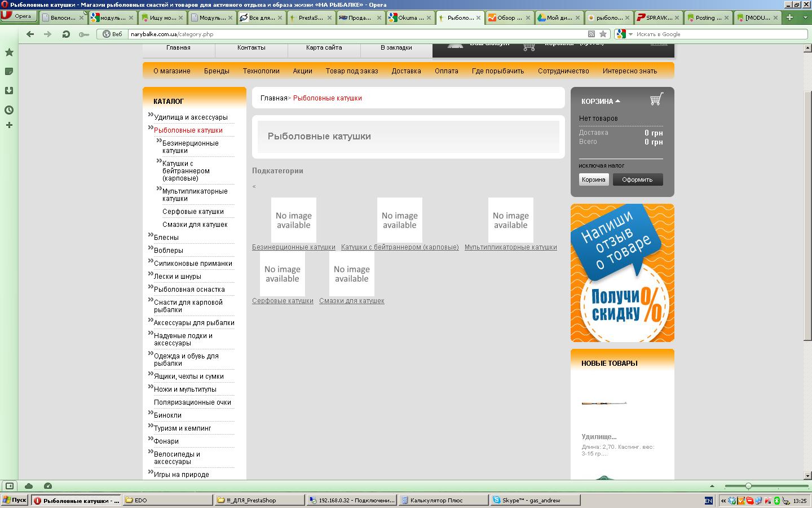Click the Opera Turbo gauge icon
The width and height of the screenshot is (812, 508).
tap(48, 486)
